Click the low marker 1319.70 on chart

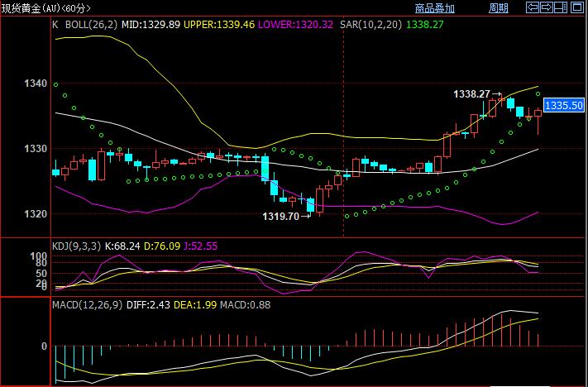coord(281,217)
